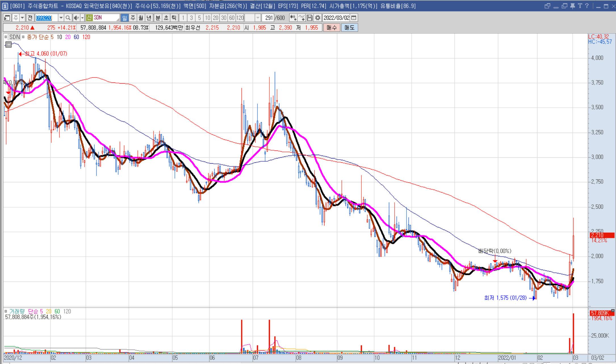Image resolution: width=616 pixels, height=364 pixels.
Task: Open the tick interval dropdown arrow
Action: [257, 18]
